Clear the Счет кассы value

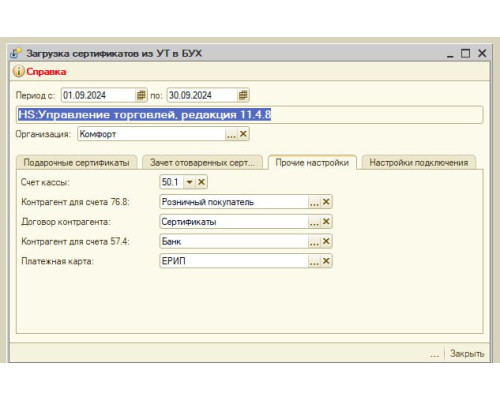[201, 182]
